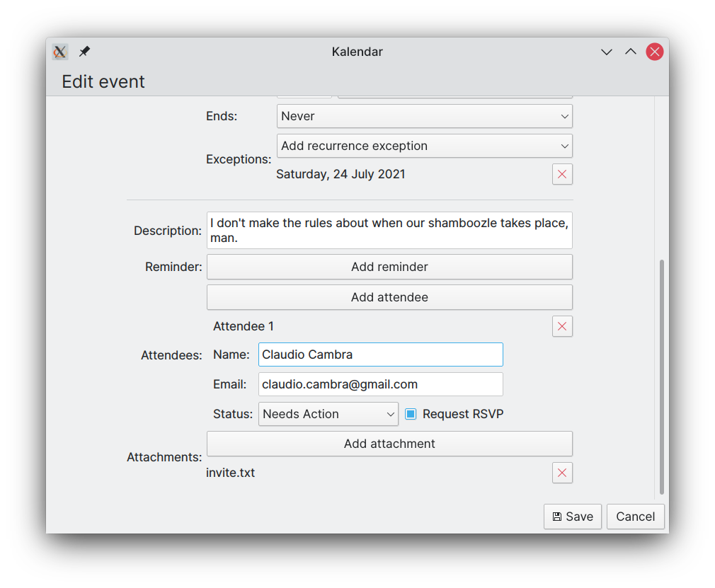Maximize the Kalendar window
The width and height of the screenshot is (715, 588).
[x=631, y=52]
